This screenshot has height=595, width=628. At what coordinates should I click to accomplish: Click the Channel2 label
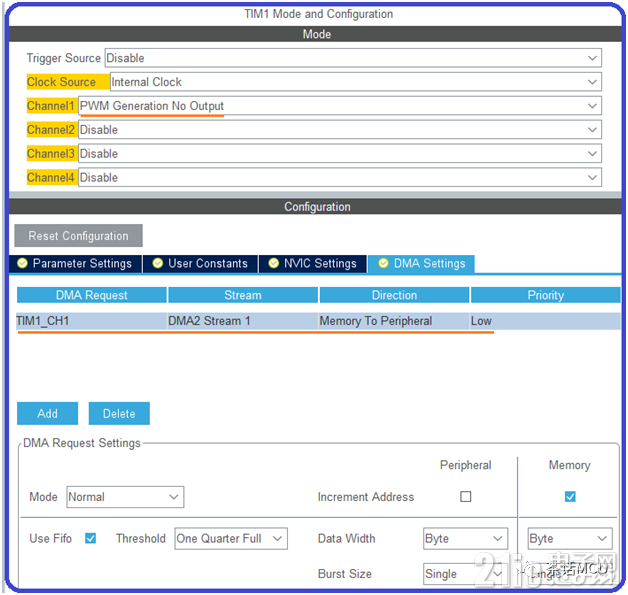(x=51, y=130)
